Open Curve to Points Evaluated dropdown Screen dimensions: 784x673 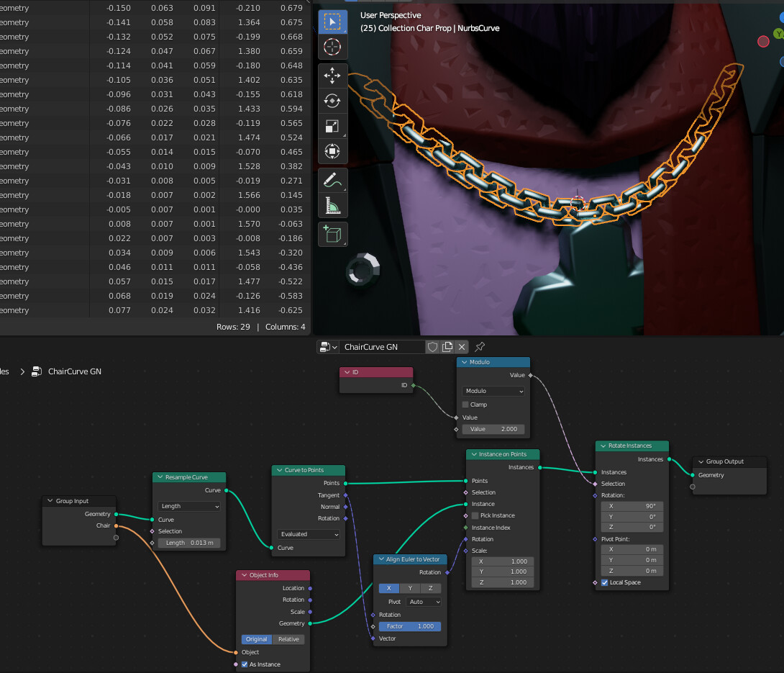(x=309, y=534)
